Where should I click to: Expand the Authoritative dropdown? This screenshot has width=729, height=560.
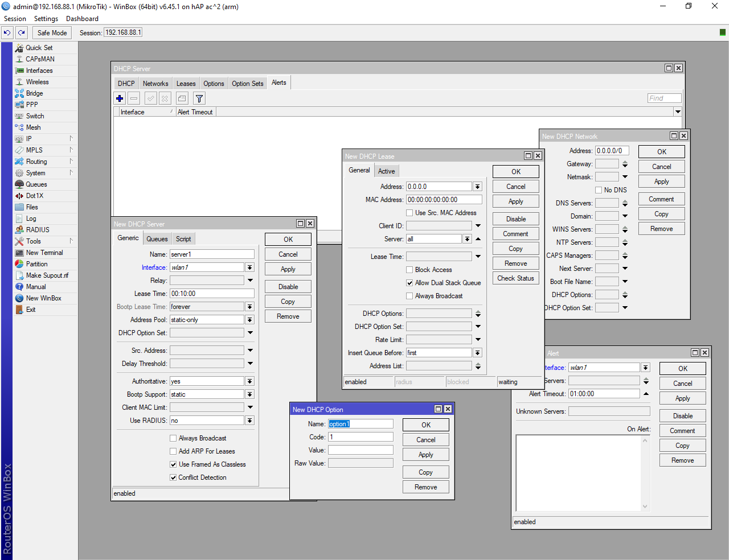[249, 381]
